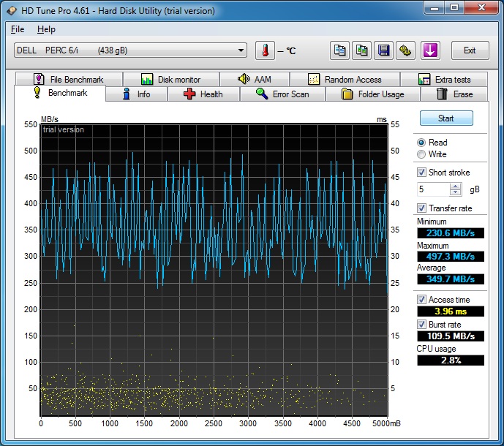
Task: Open the Extra tests tab
Action: 444,79
